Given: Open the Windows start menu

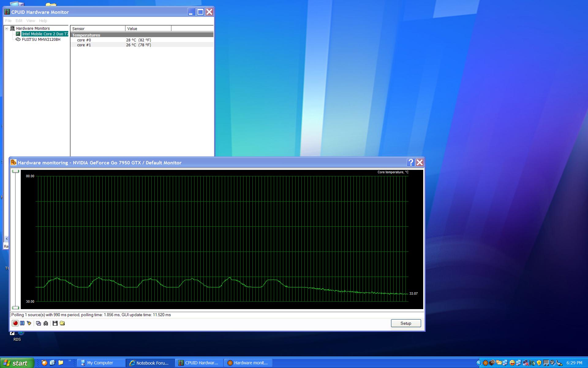Looking at the screenshot, I should click(17, 363).
